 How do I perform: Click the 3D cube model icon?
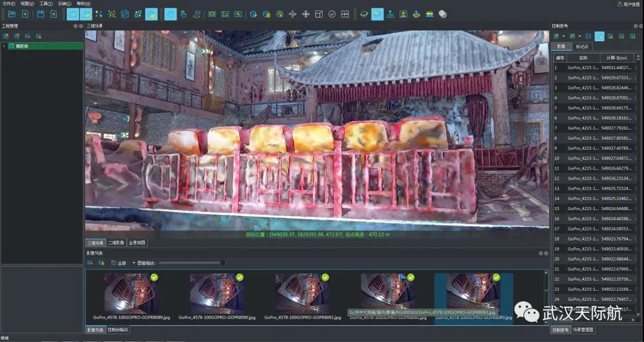[x=125, y=14]
